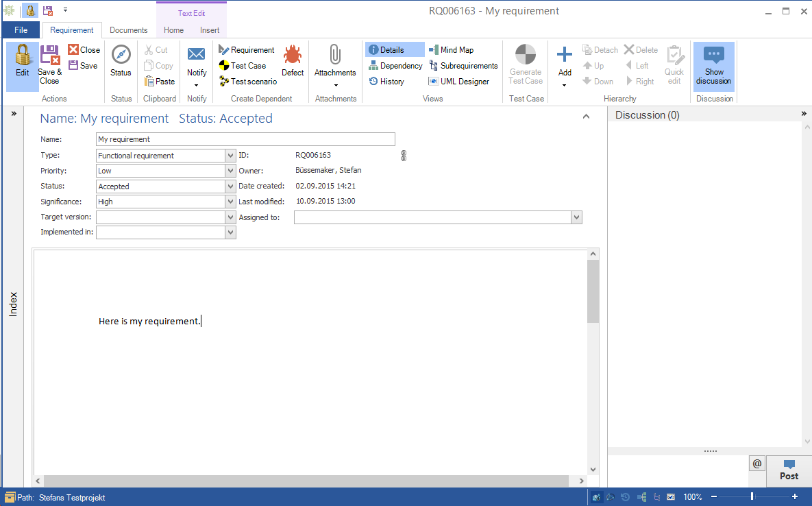Open the UML Designer view
This screenshot has width=812, height=506.
[458, 82]
